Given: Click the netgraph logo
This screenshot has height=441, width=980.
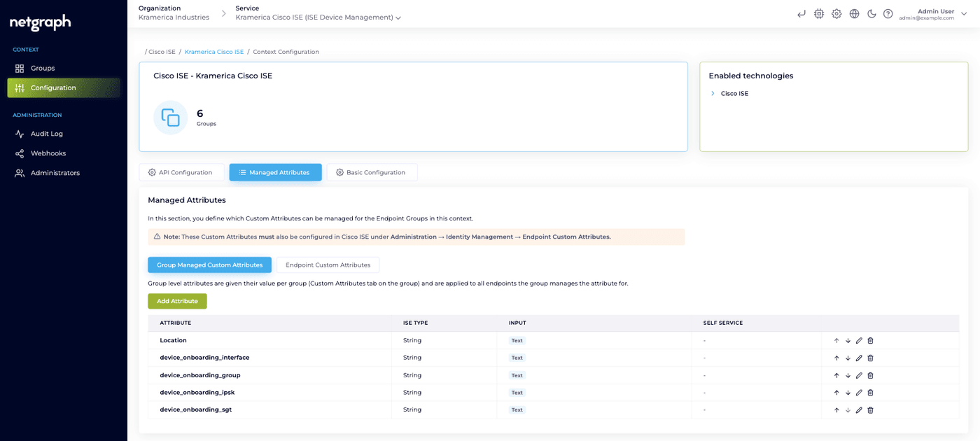Looking at the screenshot, I should tap(41, 23).
